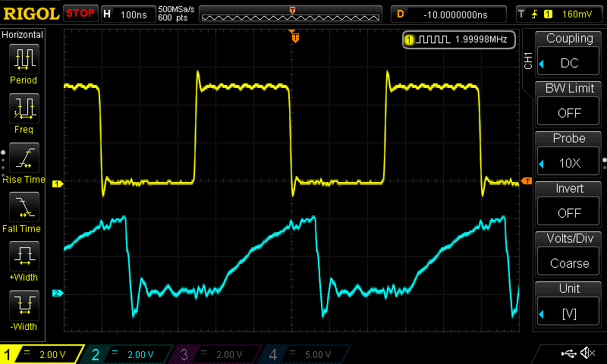Screen dimensions: 607x364
Task: Select the Period measurement icon
Action: (x=24, y=59)
